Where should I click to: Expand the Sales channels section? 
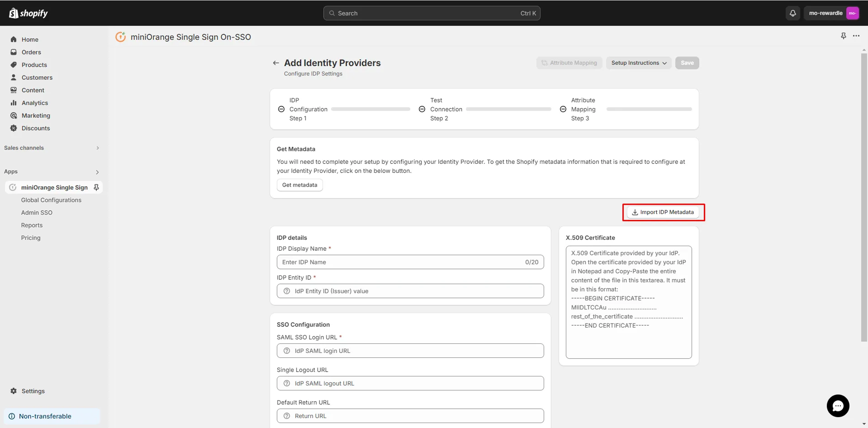[x=98, y=148]
